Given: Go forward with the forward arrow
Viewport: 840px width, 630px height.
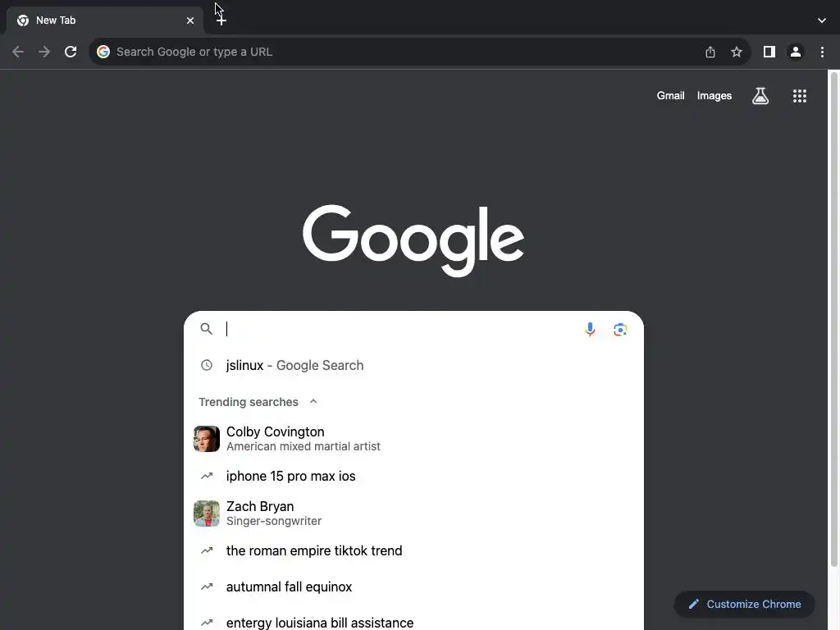Looking at the screenshot, I should [44, 52].
